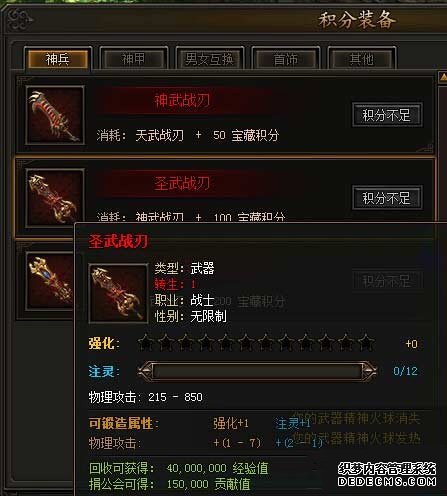The width and height of the screenshot is (447, 496).
Task: Click the 注灵 bar left arrow ornament
Action: [x=145, y=371]
